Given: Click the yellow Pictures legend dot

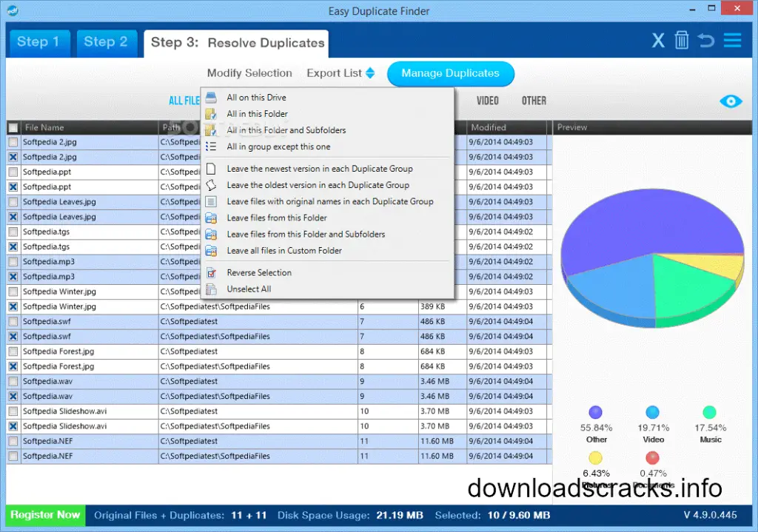Looking at the screenshot, I should tap(596, 457).
